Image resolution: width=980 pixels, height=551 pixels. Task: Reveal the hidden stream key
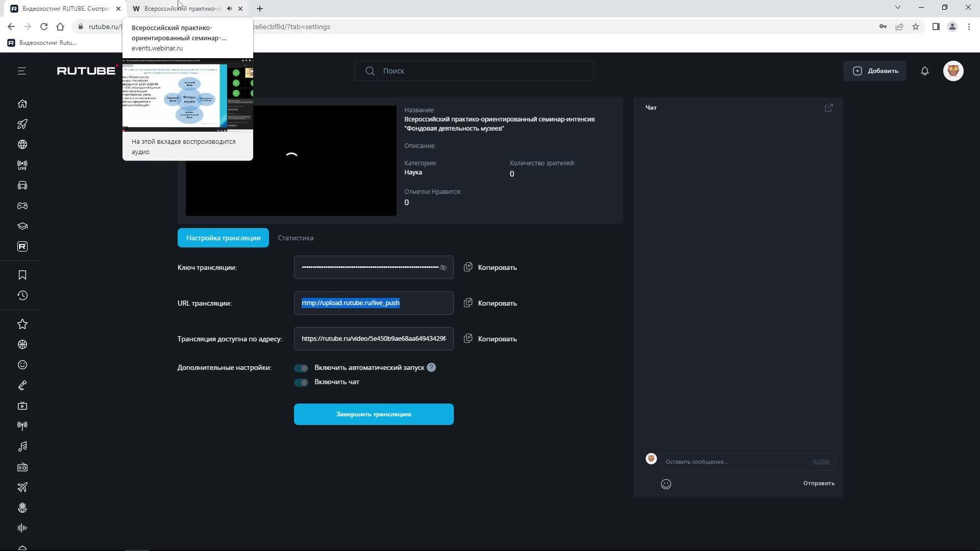[x=443, y=268]
